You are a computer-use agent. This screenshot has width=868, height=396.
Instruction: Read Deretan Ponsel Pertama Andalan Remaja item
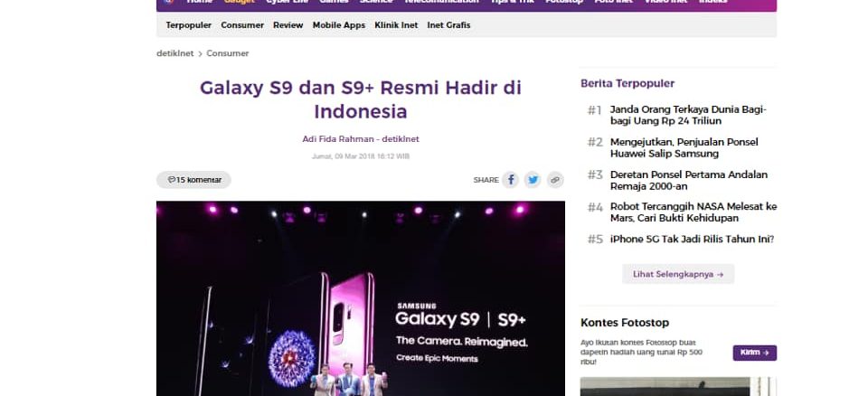(689, 180)
